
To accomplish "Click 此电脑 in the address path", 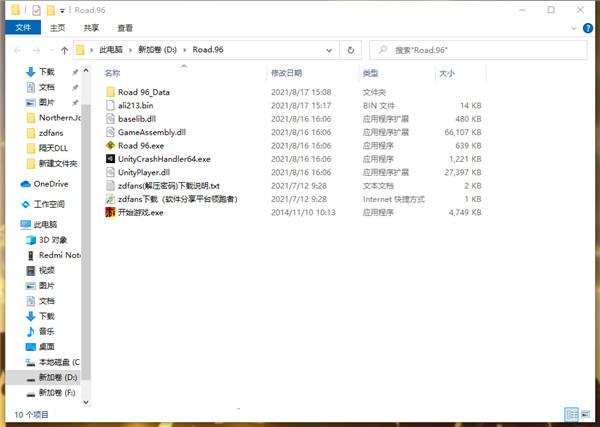I will pyautogui.click(x=111, y=50).
